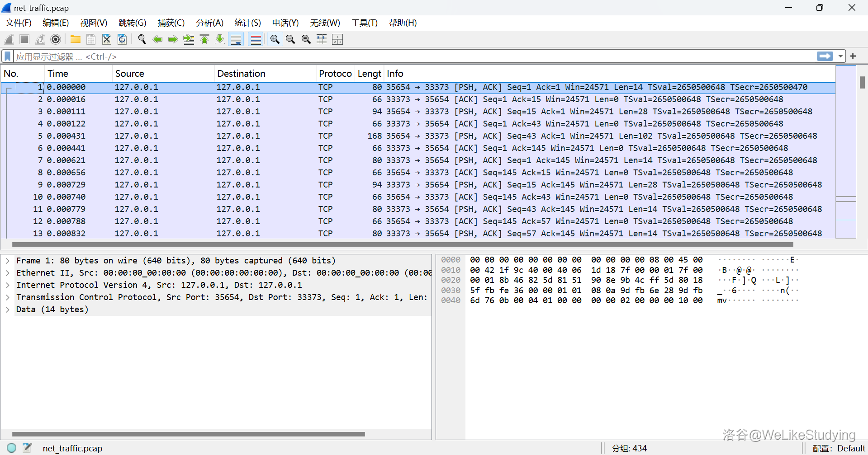Jump to the last packet
The width and height of the screenshot is (868, 455).
click(x=220, y=40)
